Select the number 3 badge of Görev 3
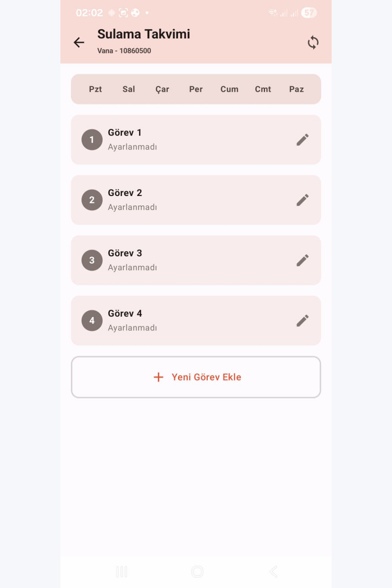Image resolution: width=392 pixels, height=588 pixels. point(91,260)
